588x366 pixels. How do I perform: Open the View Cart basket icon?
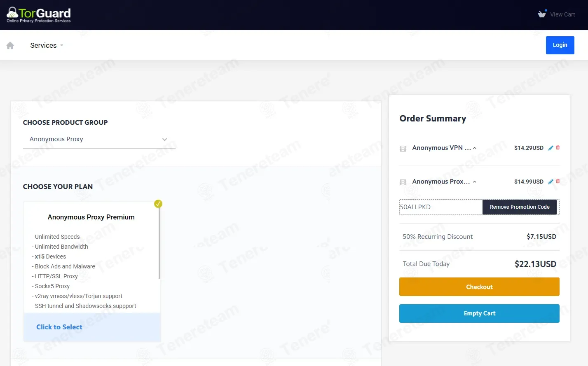coord(542,14)
